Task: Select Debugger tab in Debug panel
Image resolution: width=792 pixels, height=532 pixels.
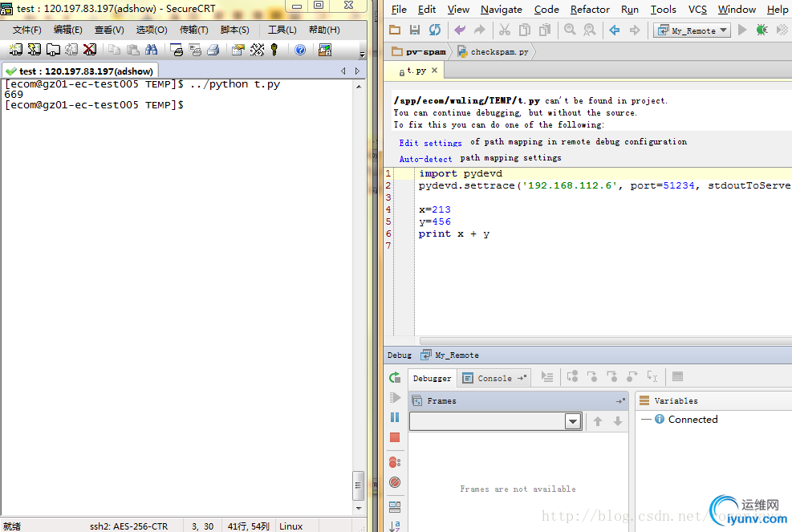Action: [432, 379]
